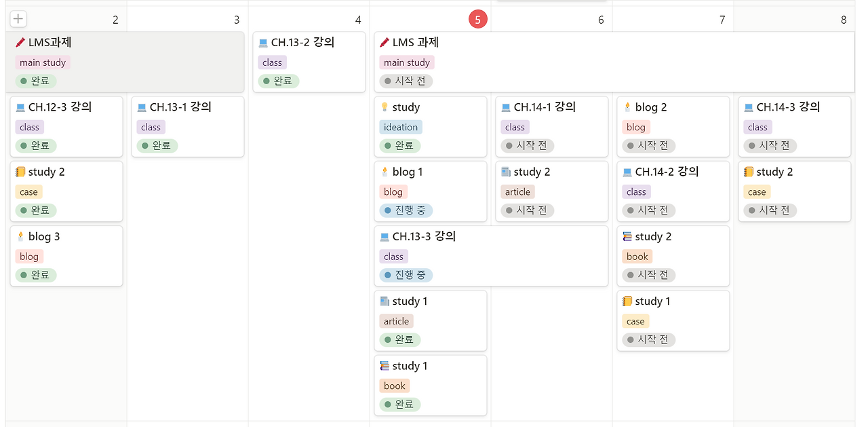Click the pink main study tag on LMS과제
Viewport: 868px width, 427px height.
click(42, 62)
